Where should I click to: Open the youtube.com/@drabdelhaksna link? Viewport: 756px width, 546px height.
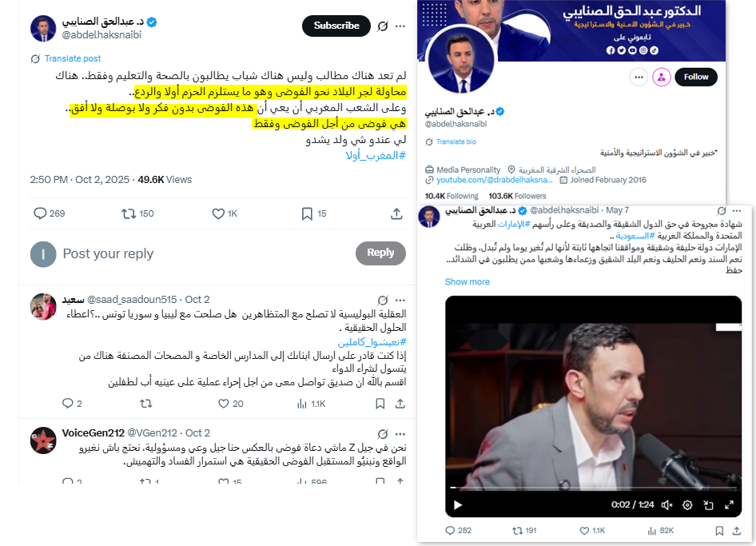pos(494,180)
